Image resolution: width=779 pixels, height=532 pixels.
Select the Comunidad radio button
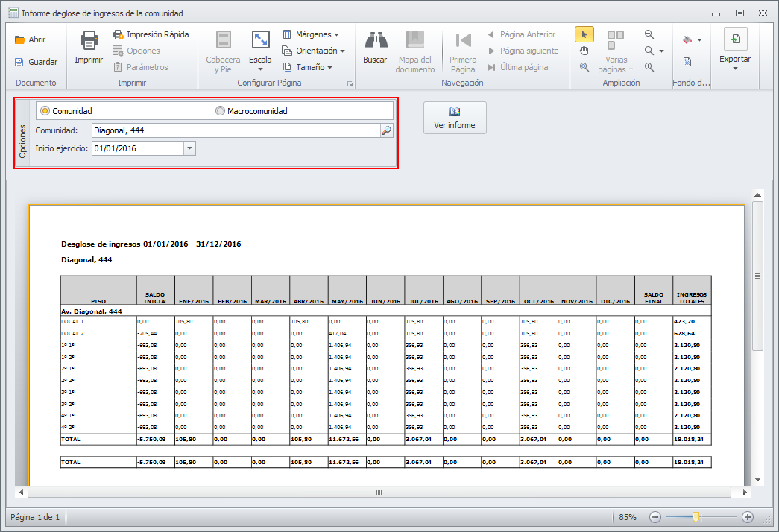click(45, 111)
